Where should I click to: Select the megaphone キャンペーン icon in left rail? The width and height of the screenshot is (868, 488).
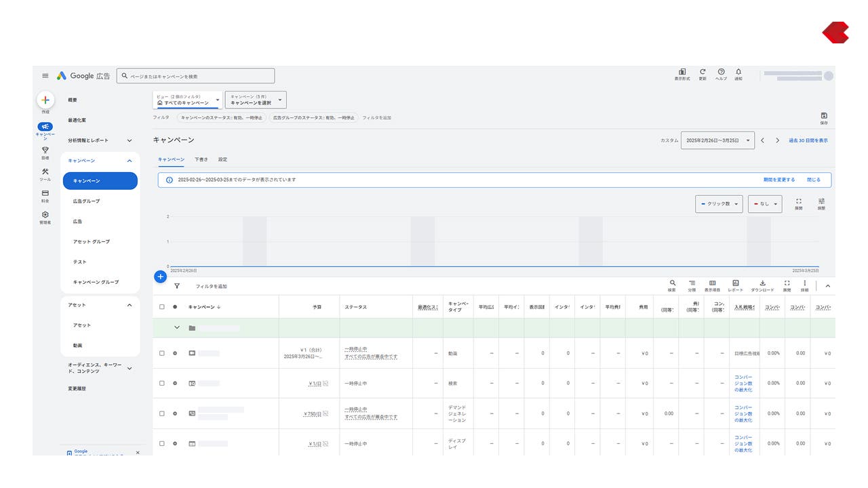click(45, 127)
